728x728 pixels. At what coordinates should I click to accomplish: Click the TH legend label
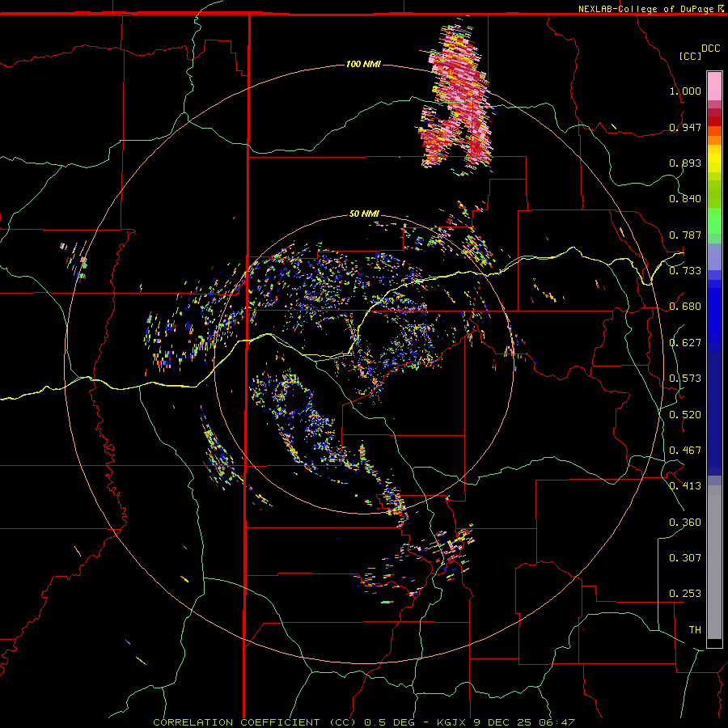pos(695,629)
